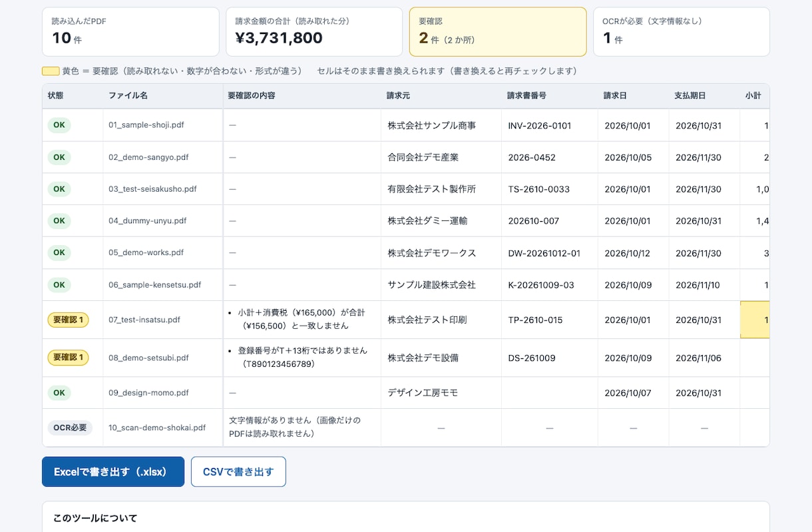Select the 読み込んだPDF summary card

(x=130, y=32)
